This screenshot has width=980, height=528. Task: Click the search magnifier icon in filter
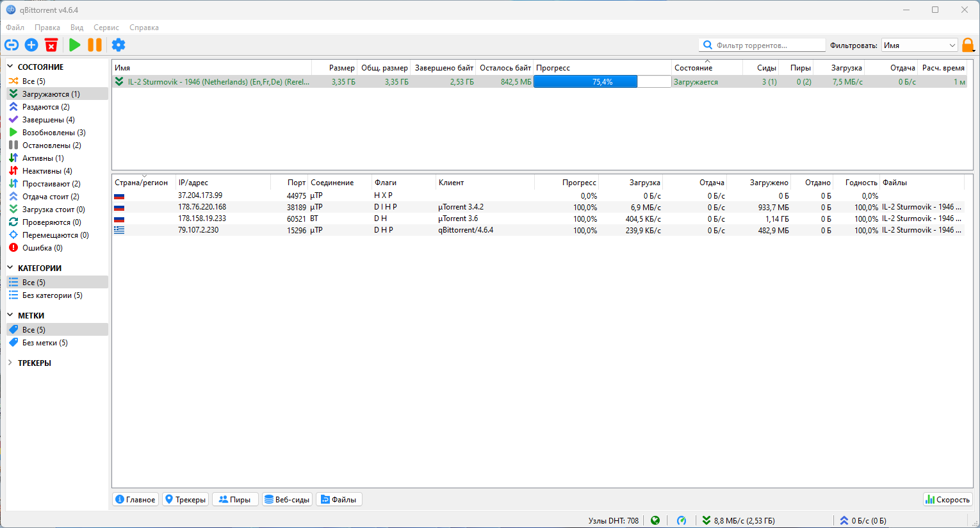click(708, 45)
